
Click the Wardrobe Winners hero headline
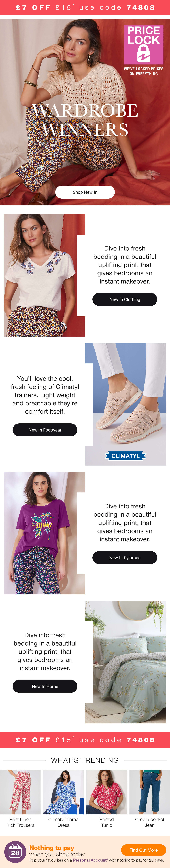click(85, 120)
